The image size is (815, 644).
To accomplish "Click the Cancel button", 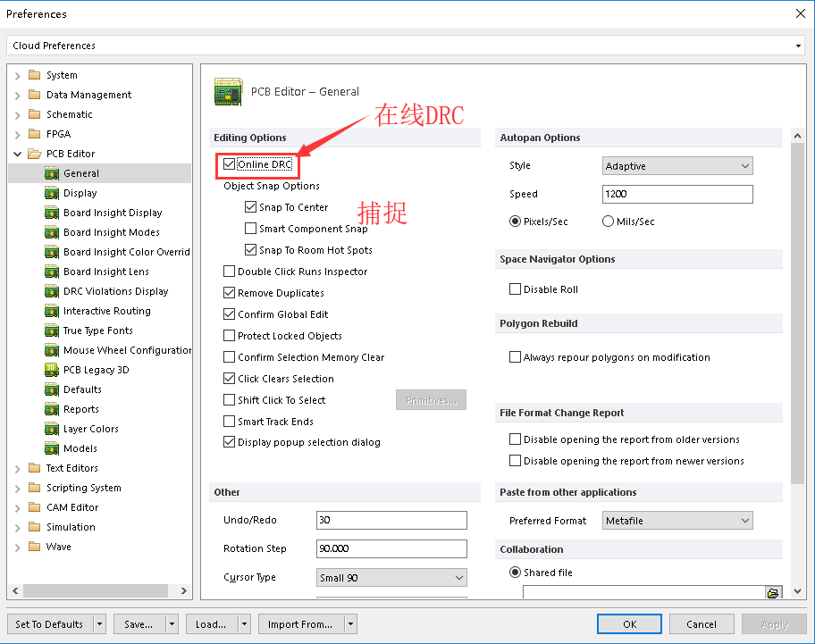I will coord(702,623).
